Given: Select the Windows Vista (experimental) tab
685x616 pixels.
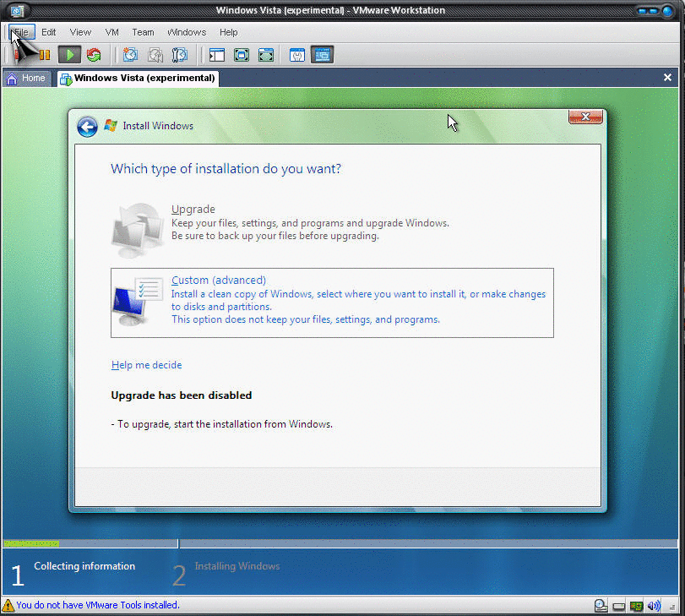Looking at the screenshot, I should (x=138, y=79).
